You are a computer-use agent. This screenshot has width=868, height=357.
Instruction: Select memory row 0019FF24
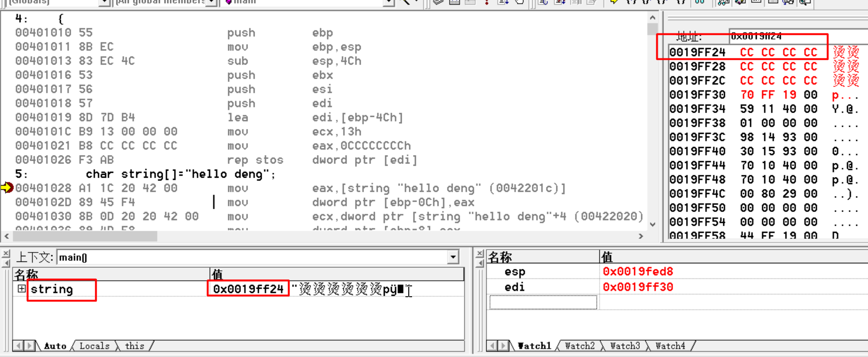coord(764,52)
